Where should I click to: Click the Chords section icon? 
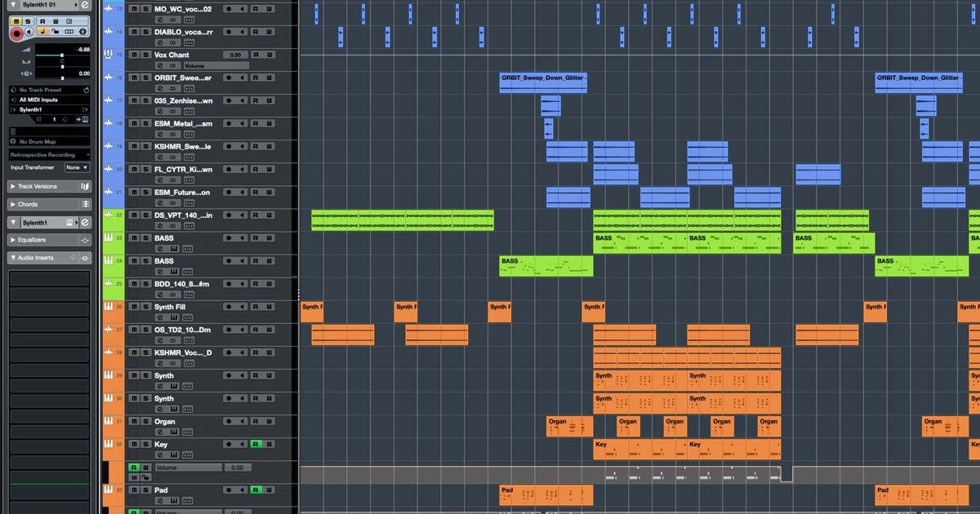[x=85, y=204]
